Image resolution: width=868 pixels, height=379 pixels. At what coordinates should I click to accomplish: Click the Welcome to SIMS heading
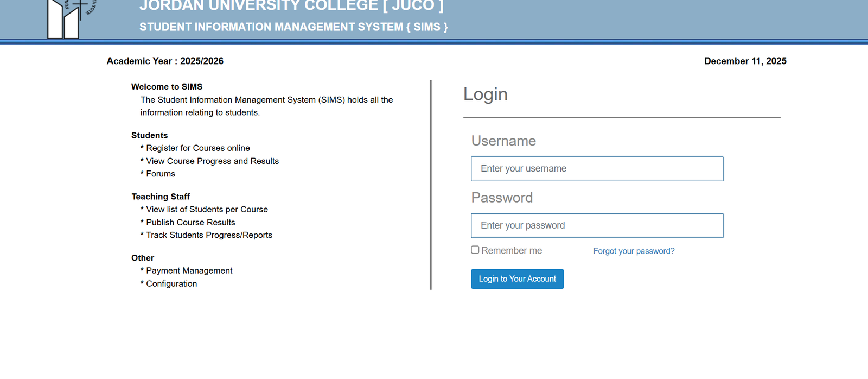pos(167,87)
